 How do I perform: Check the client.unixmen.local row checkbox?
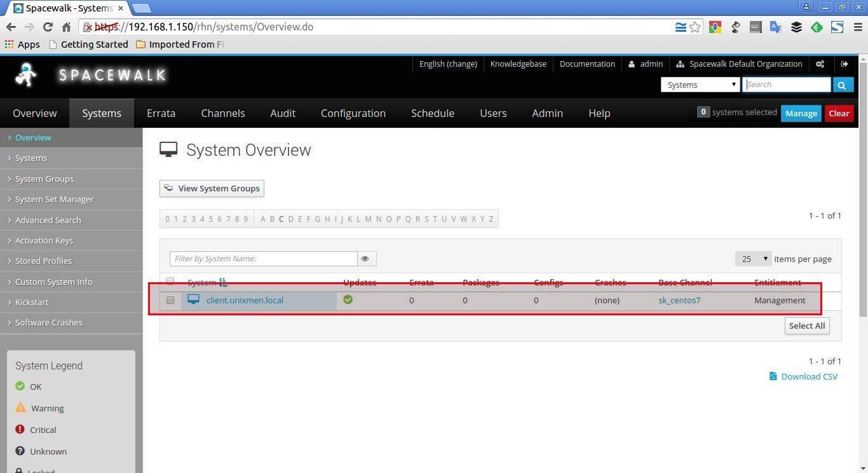click(x=170, y=300)
